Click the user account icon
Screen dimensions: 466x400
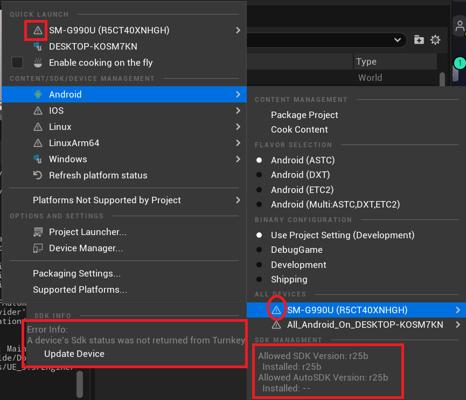pyautogui.click(x=460, y=25)
